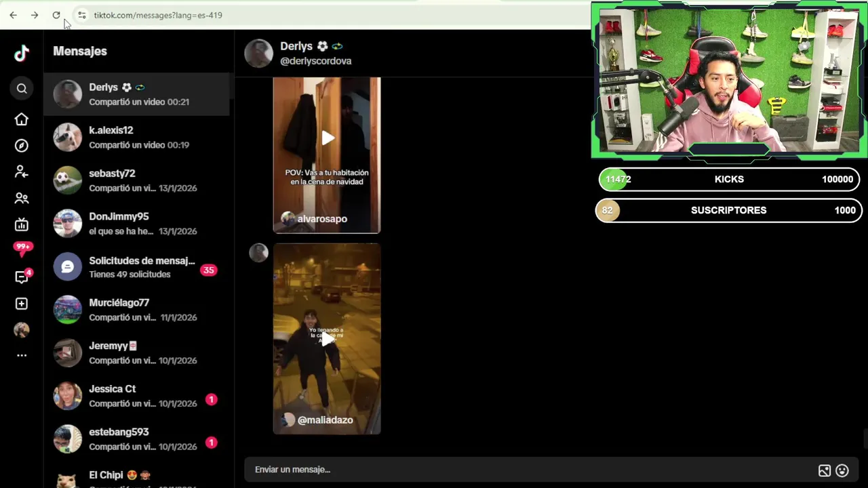
Task: Click DonJimmy95 avatar in list
Action: [68, 224]
